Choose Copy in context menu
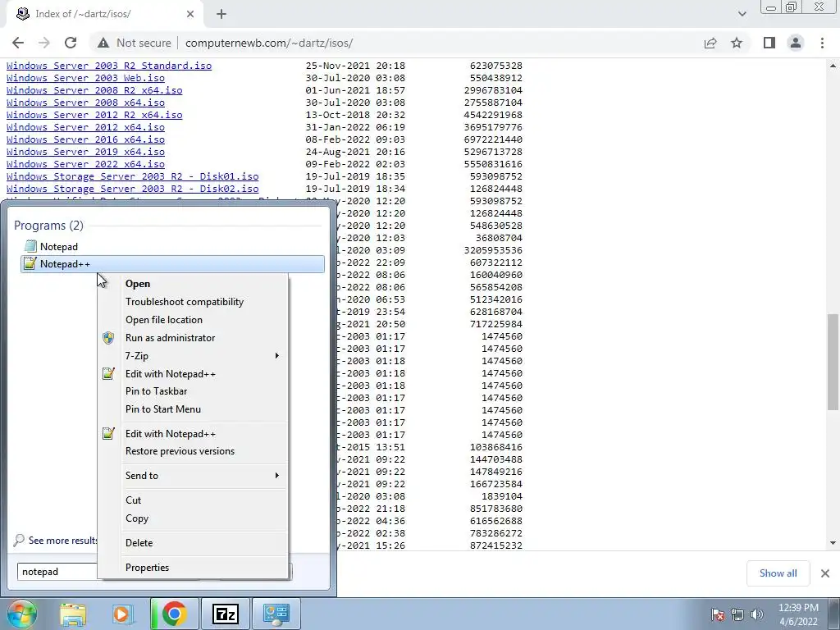The height and width of the screenshot is (630, 840). [193, 518]
